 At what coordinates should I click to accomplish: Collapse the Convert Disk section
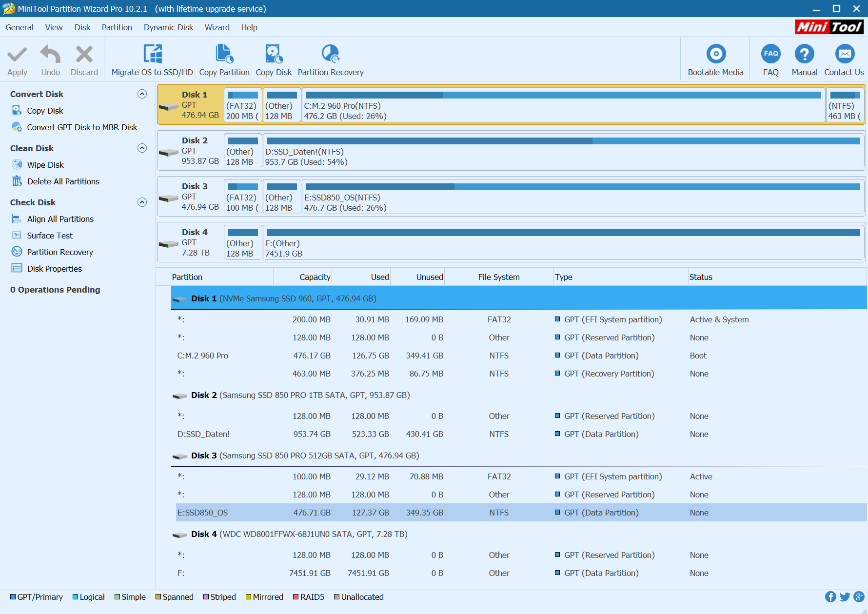(x=142, y=94)
